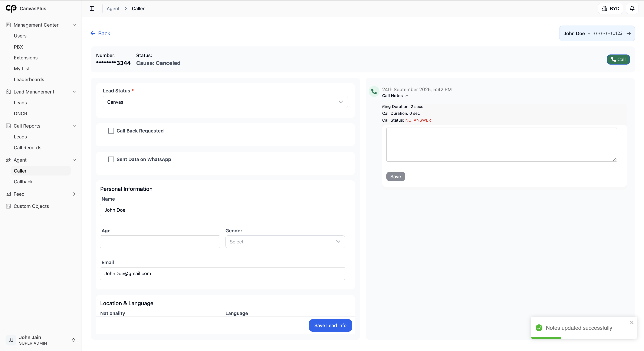Collapse the Management Center section chevron

(74, 25)
